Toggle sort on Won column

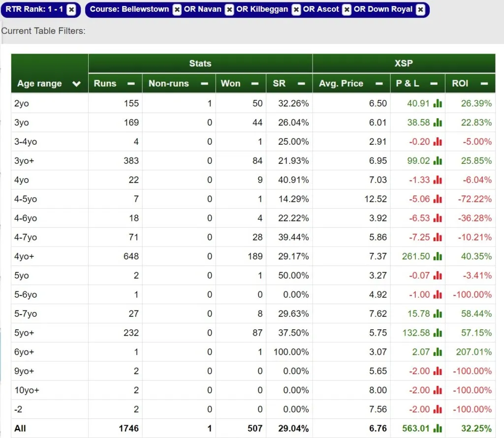pyautogui.click(x=255, y=84)
